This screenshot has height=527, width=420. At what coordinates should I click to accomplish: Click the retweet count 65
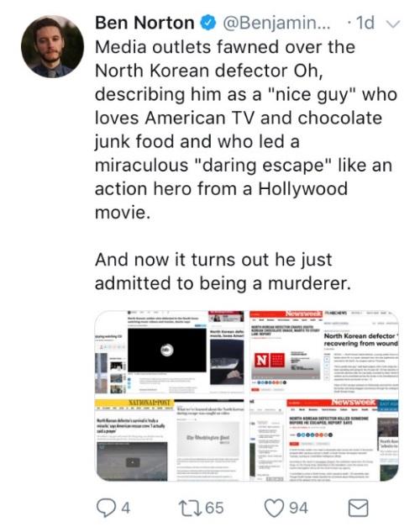(x=214, y=508)
